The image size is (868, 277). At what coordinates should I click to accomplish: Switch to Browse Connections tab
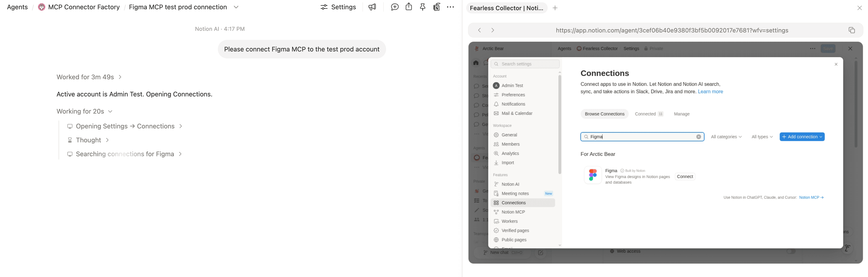[605, 114]
